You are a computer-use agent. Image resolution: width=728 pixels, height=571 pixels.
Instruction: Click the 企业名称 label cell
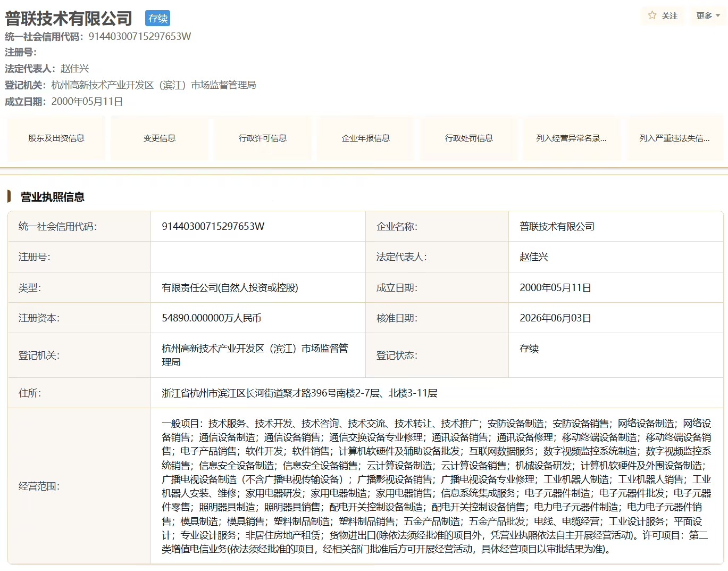(437, 226)
